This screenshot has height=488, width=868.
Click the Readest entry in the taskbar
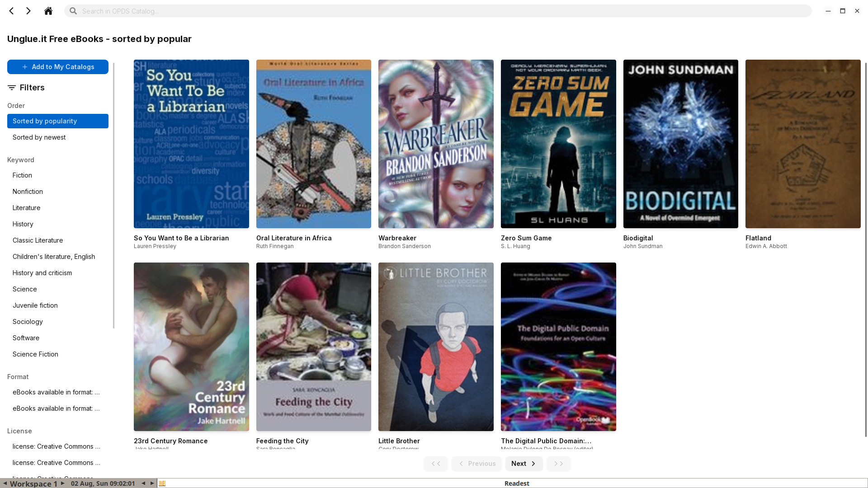[x=517, y=483]
